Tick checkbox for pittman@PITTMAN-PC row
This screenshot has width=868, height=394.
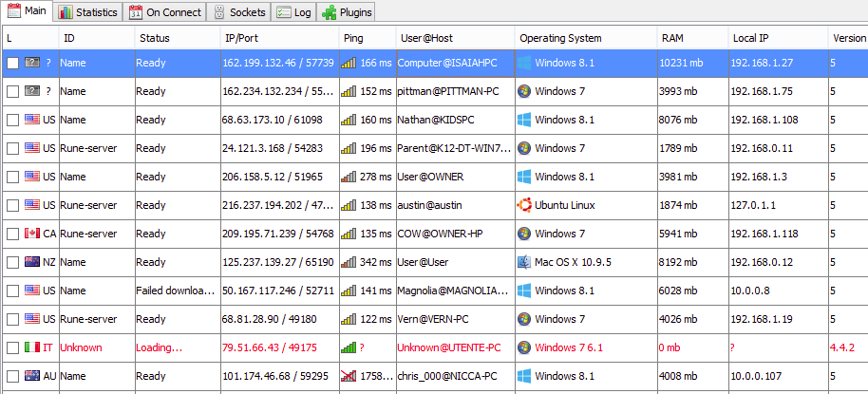12,91
